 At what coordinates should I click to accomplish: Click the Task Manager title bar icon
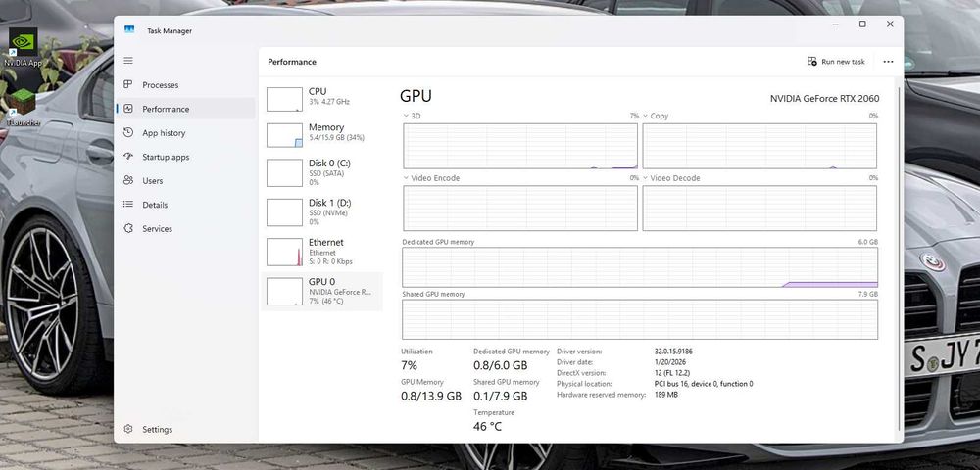129,30
